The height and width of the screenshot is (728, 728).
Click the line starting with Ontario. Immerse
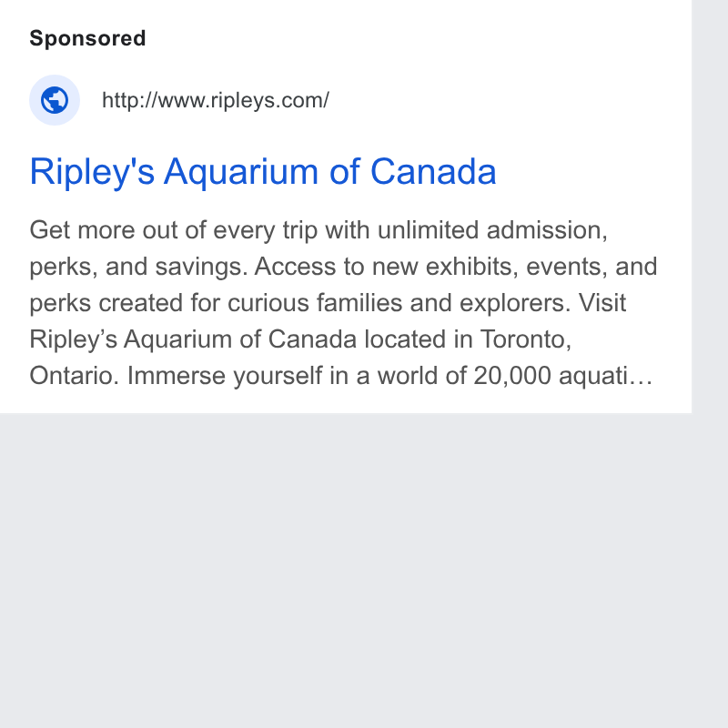341,376
